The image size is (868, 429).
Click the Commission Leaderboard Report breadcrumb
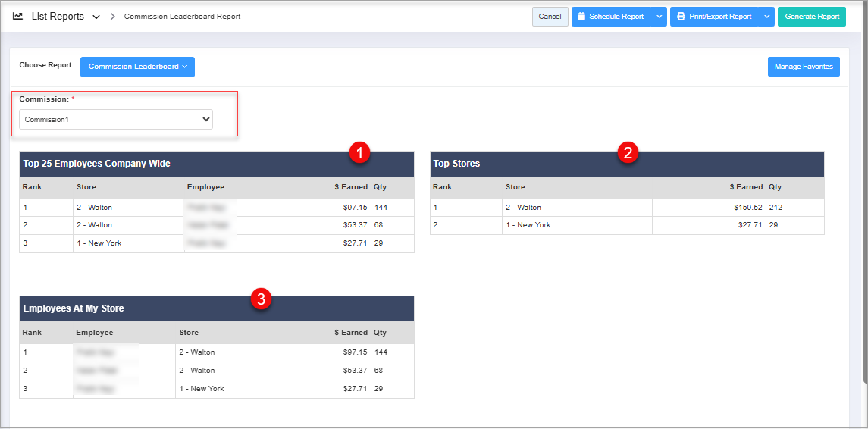(182, 17)
